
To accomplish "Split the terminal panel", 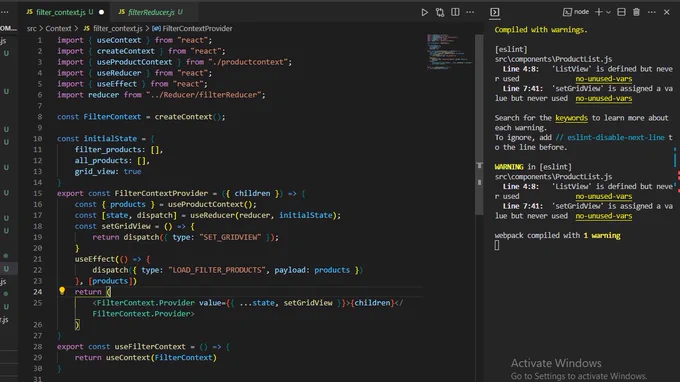I will pos(621,12).
